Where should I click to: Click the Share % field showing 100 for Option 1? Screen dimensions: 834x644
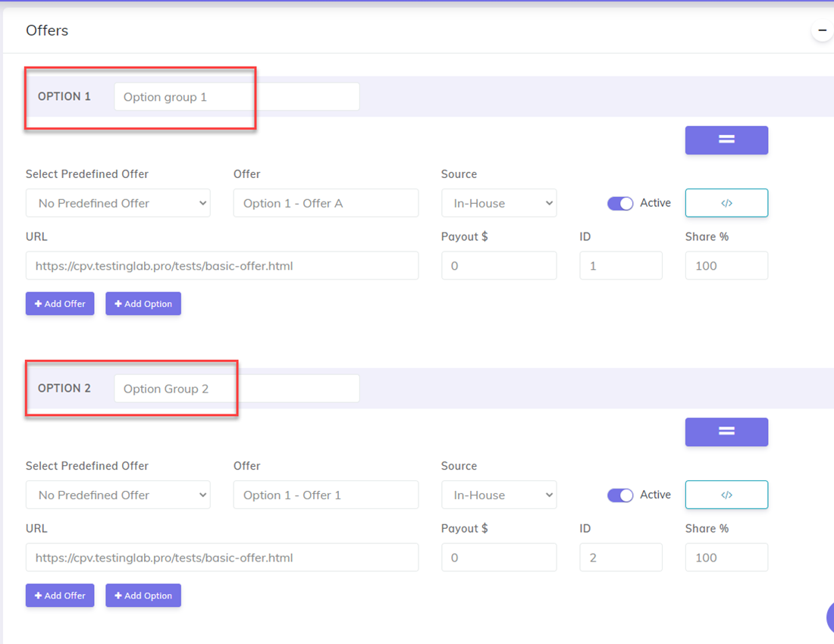click(x=726, y=265)
